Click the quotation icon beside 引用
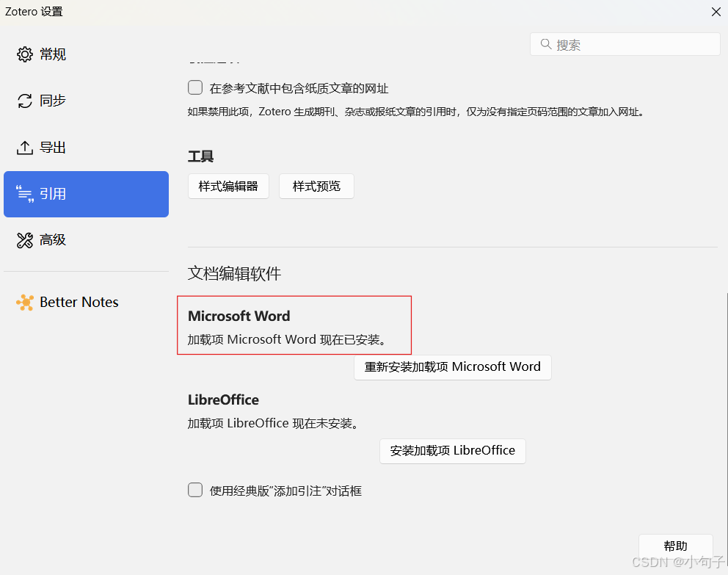 pos(25,194)
